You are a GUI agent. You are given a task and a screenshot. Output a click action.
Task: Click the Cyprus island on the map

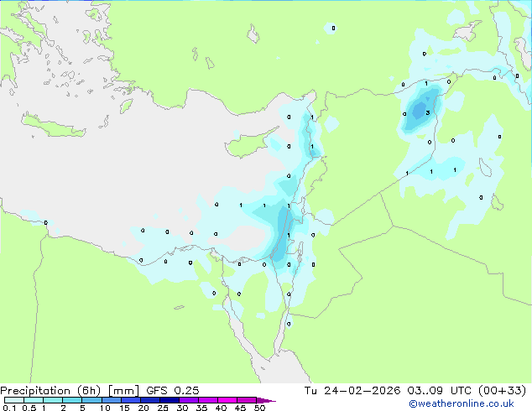(250, 143)
